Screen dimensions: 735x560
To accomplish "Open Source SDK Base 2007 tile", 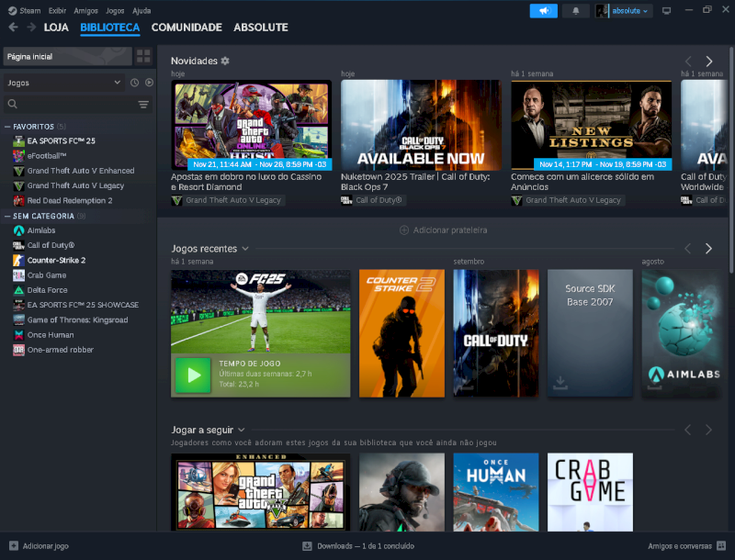I will point(590,333).
